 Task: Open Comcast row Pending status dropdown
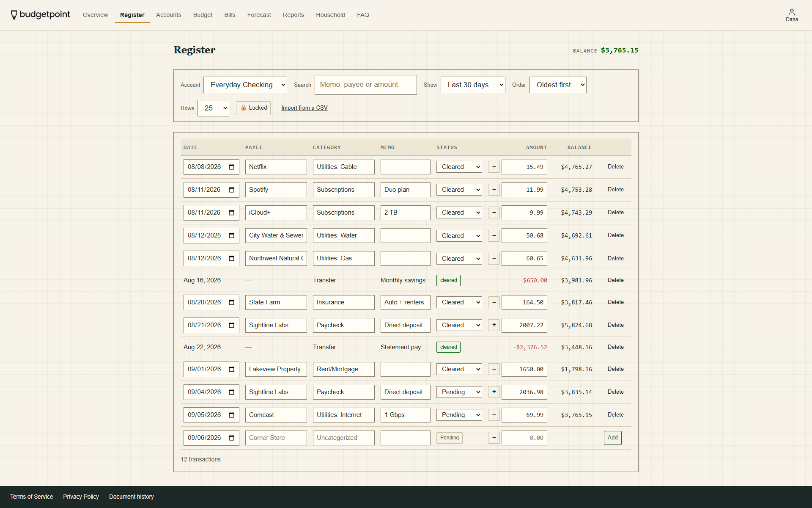(459, 415)
